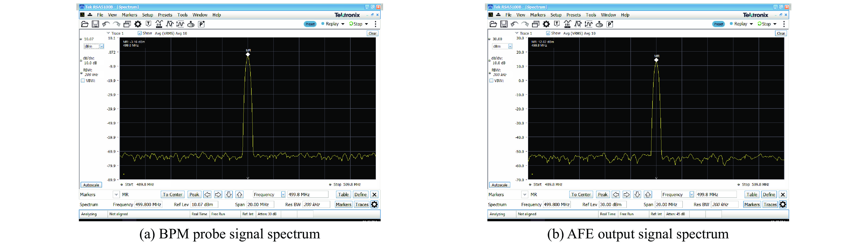
Task: Click Autoscale button in left window
Action: tap(91, 185)
